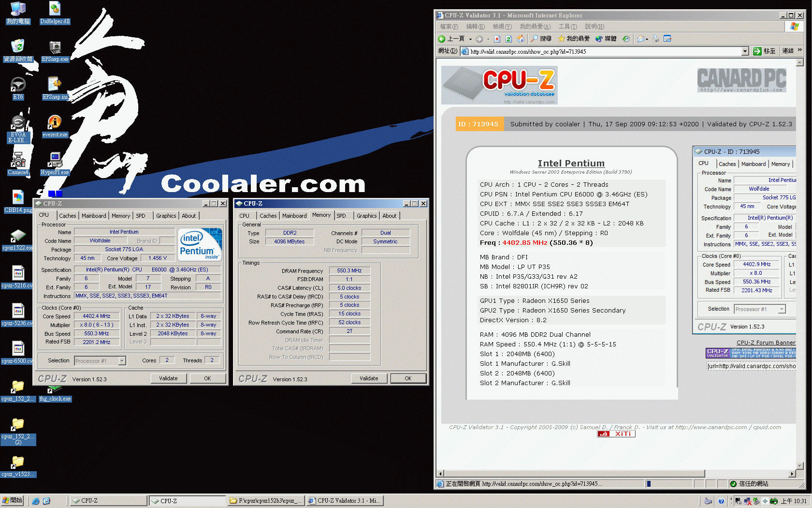Open the IE Tools (工具) menu
812x508 pixels.
pyautogui.click(x=567, y=27)
